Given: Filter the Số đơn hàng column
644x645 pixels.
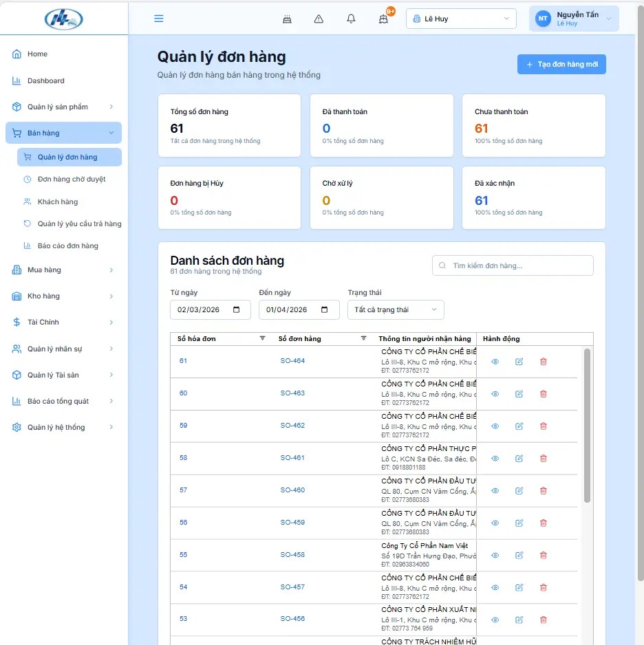Looking at the screenshot, I should (363, 338).
